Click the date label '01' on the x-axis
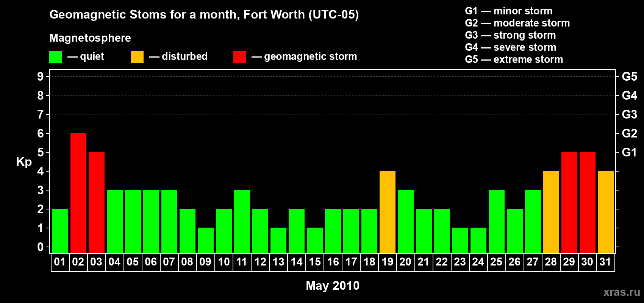The image size is (644, 303). click(60, 262)
